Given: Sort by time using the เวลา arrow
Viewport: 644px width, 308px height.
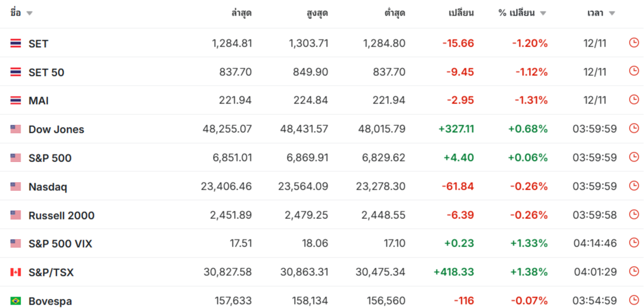Looking at the screenshot, I should [x=611, y=13].
